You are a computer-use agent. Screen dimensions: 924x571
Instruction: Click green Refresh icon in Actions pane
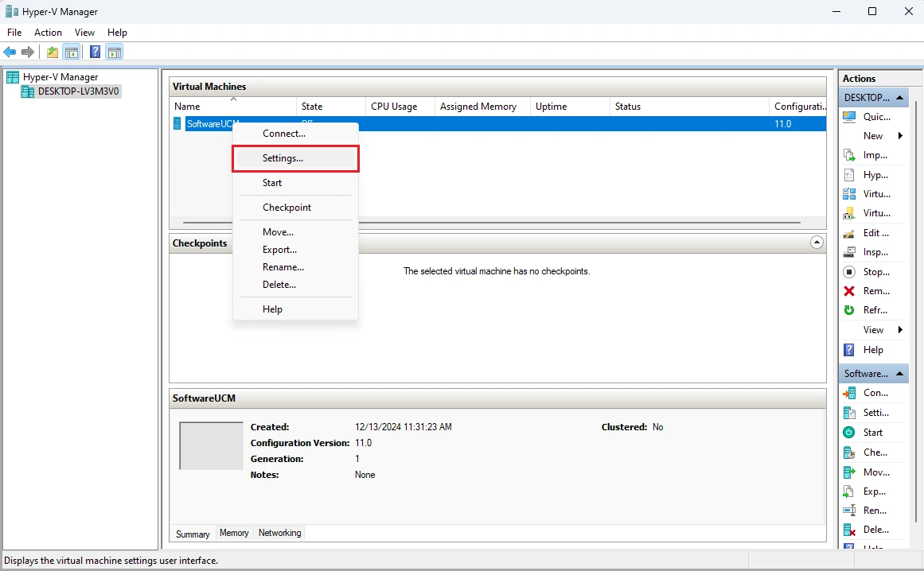849,310
